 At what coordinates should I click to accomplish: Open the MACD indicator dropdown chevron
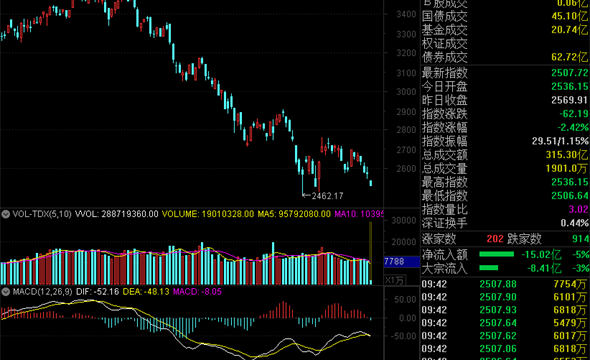coord(6,292)
